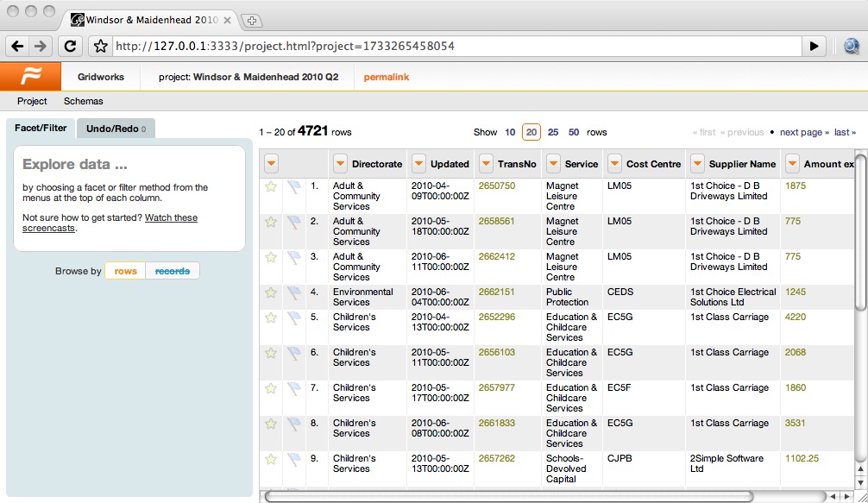
Task: Go back with the browser back arrow
Action: tap(18, 46)
